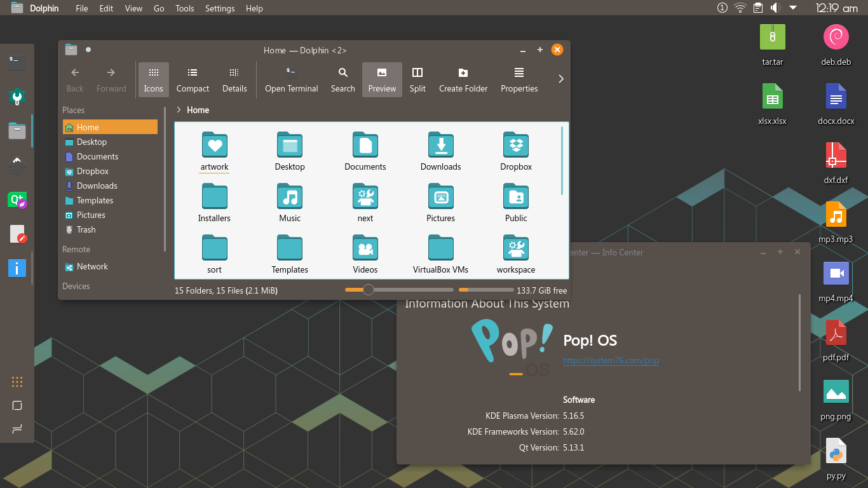Select the Templates folder in file view
Screen dimensions: 868x488
pos(290,254)
